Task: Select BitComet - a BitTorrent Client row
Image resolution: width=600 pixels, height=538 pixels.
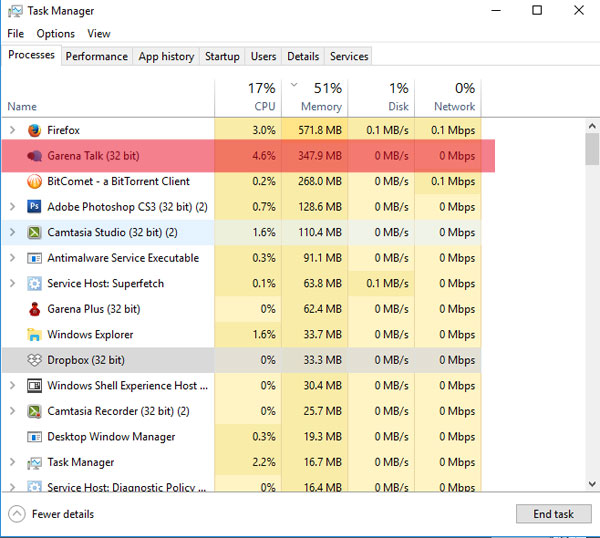Action: coord(241,181)
